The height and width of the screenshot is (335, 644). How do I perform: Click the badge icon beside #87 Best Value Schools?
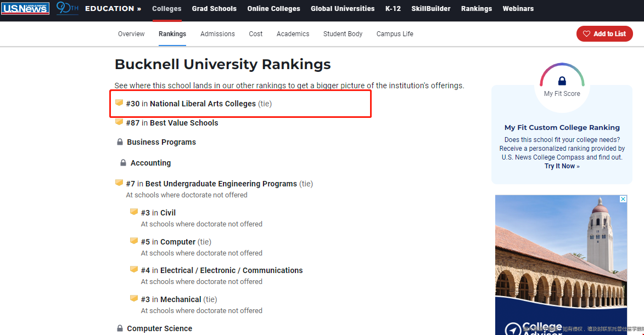pyautogui.click(x=119, y=122)
